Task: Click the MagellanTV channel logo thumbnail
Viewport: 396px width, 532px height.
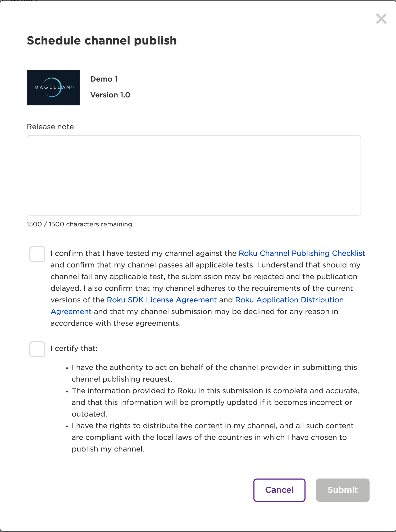Action: (x=53, y=87)
